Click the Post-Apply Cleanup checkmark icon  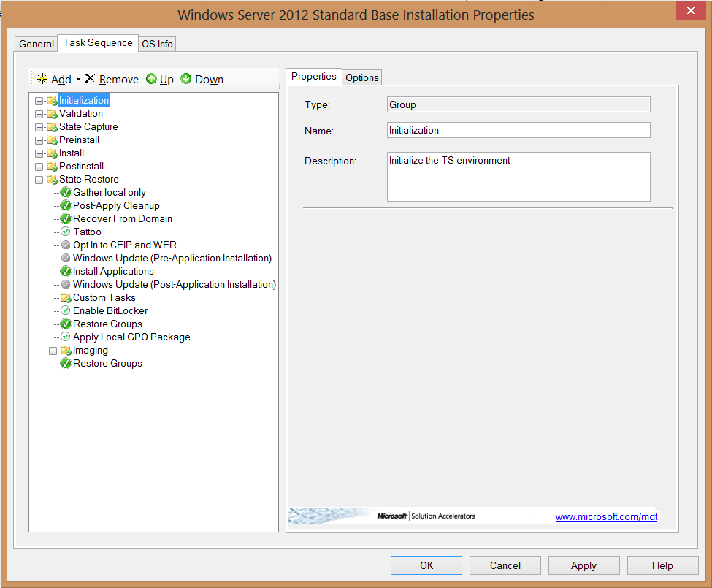[x=66, y=206]
